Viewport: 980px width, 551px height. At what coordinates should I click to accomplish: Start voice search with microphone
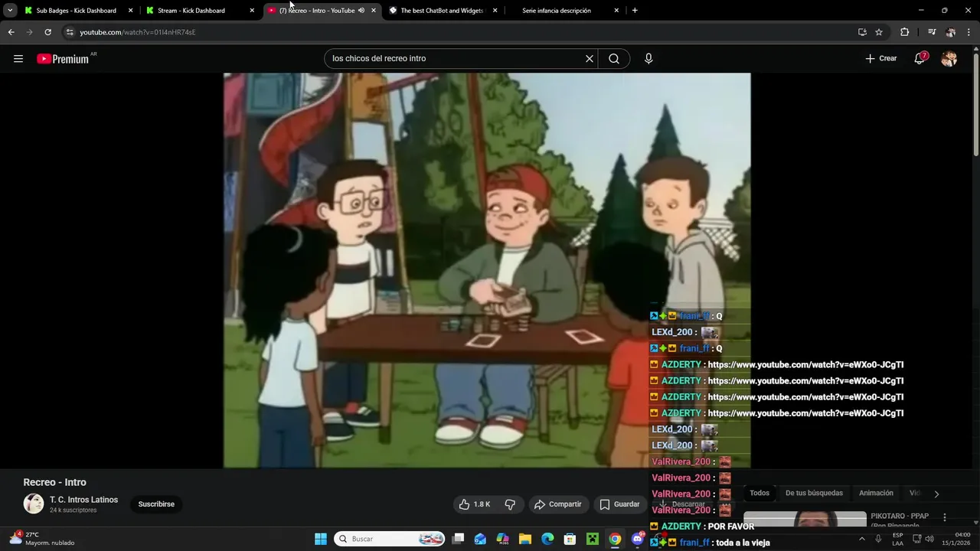pos(648,58)
